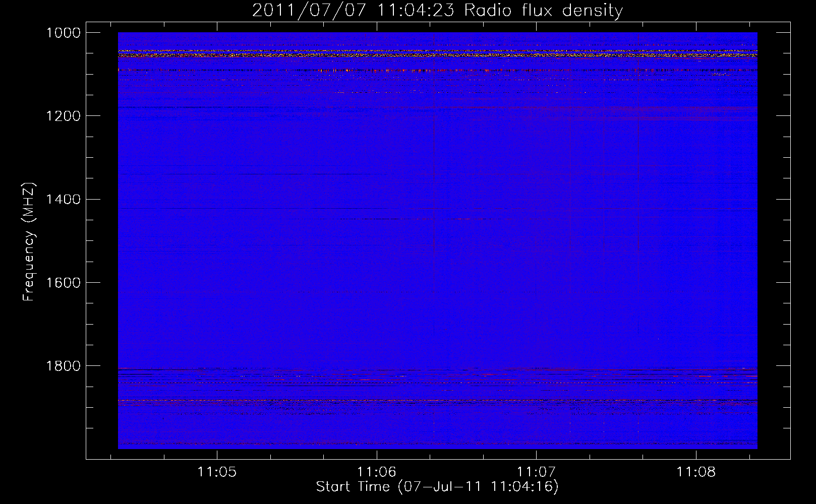Click the 11:07 time tick label
Image resolution: width=816 pixels, height=504 pixels.
pyautogui.click(x=536, y=472)
